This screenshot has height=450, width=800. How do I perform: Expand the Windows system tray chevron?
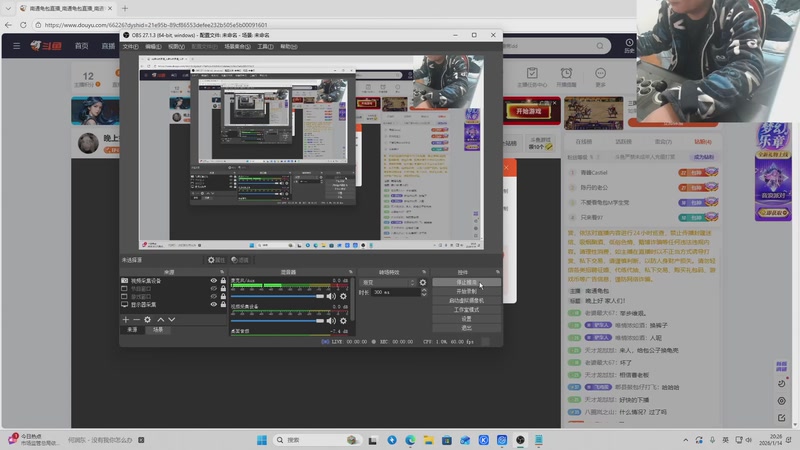click(685, 440)
